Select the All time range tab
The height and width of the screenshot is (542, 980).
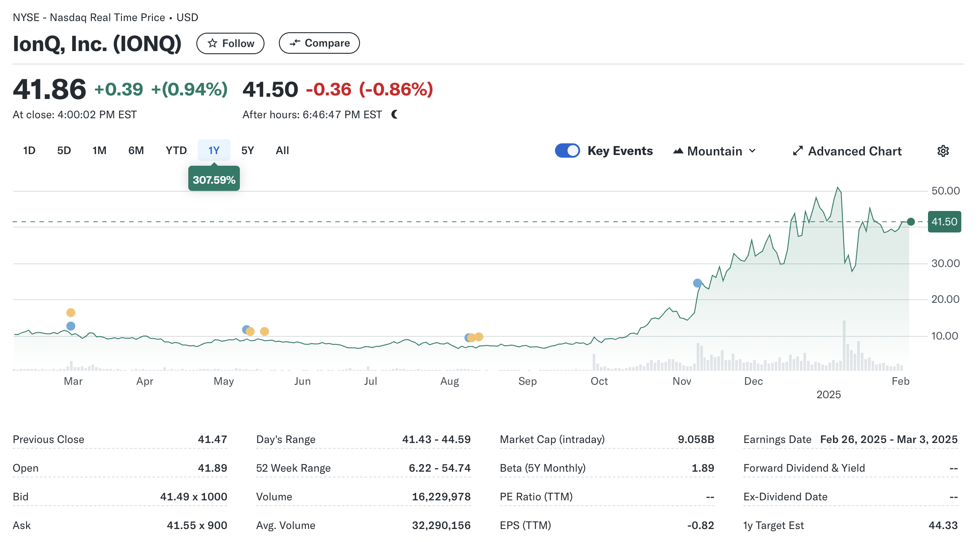(282, 151)
